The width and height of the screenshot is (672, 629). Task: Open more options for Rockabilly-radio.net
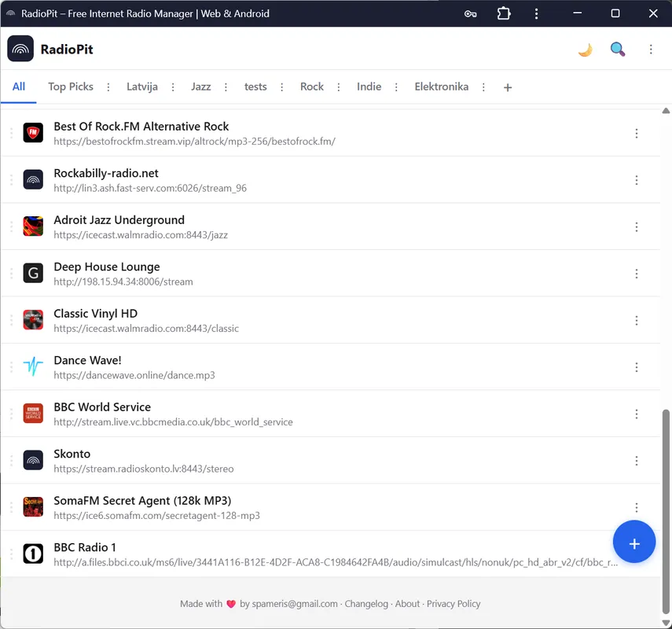(x=637, y=180)
